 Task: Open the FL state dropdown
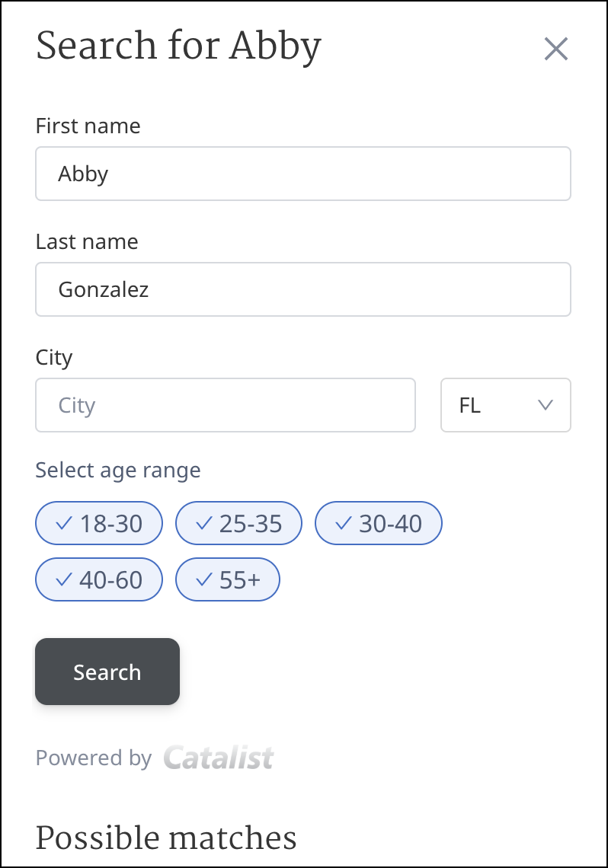coord(505,405)
